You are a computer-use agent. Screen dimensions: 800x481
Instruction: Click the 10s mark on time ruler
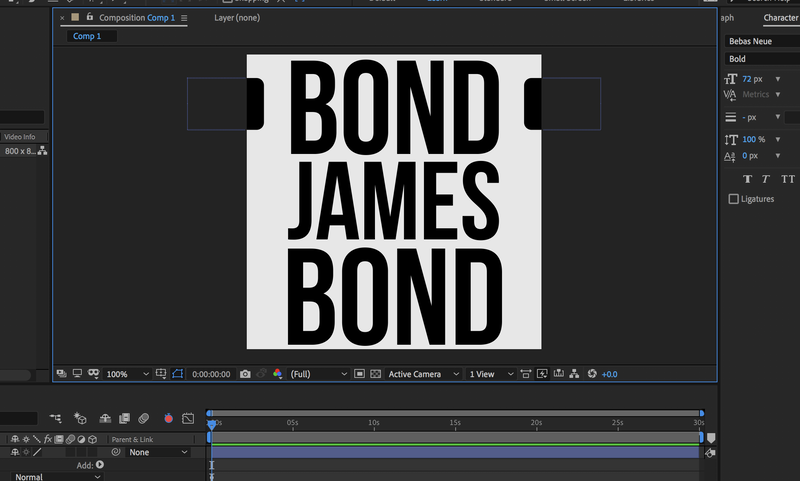coord(374,423)
